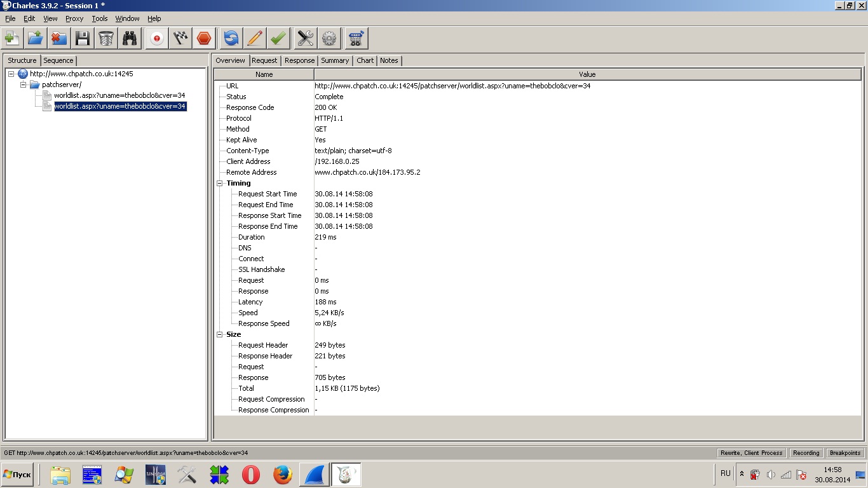The image size is (868, 488).
Task: Click the Response Code value 200 OK
Action: coord(326,107)
